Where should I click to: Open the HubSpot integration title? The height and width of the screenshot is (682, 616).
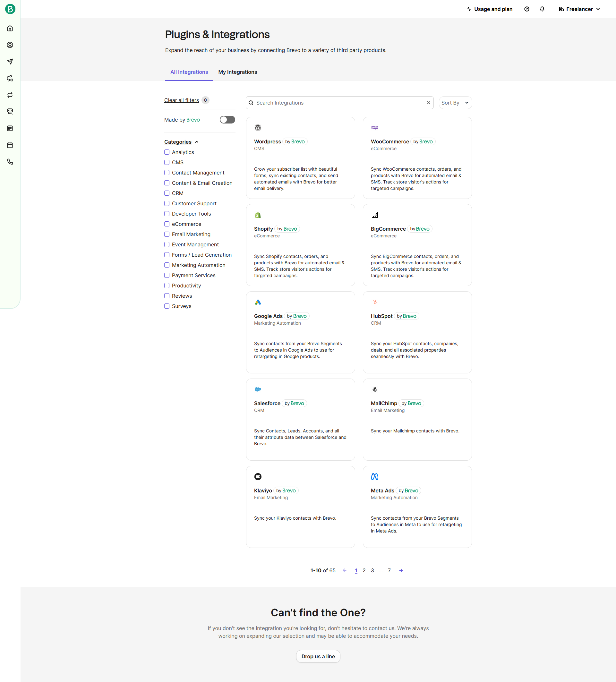[381, 316]
